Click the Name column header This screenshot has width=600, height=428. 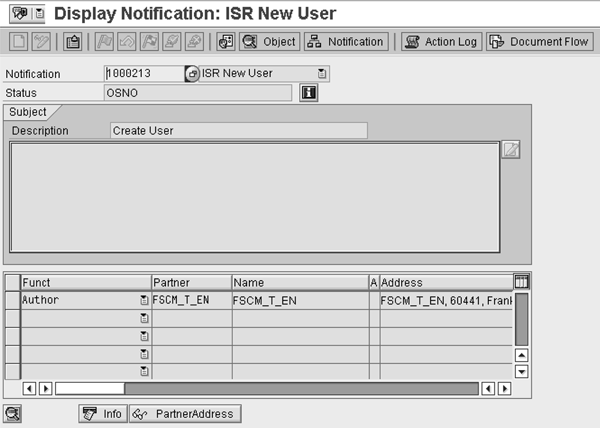300,283
